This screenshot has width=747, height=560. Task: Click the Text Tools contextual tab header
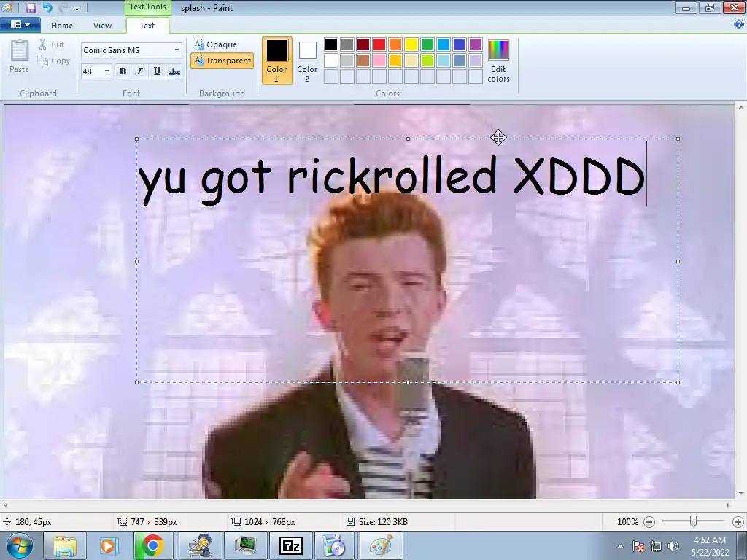coord(147,7)
